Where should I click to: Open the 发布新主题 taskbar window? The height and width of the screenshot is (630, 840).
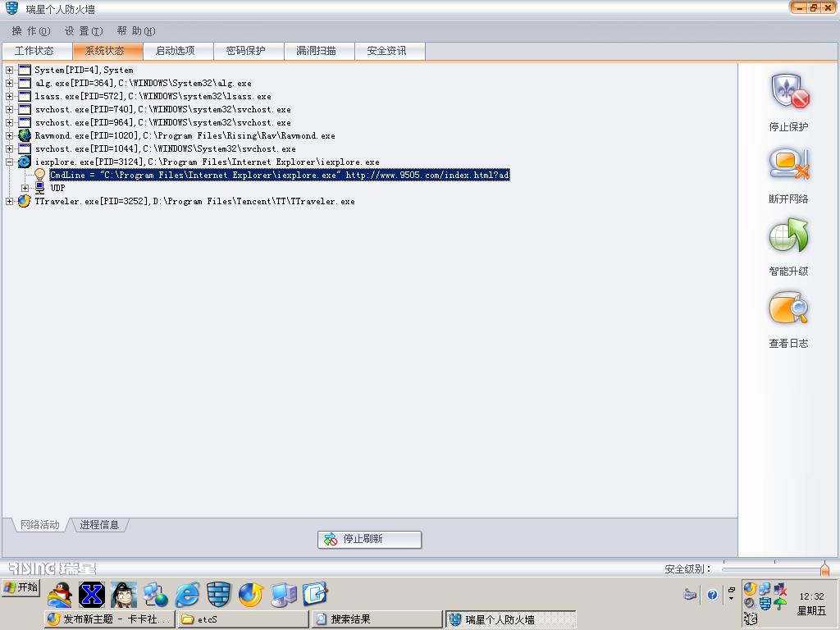(110, 619)
